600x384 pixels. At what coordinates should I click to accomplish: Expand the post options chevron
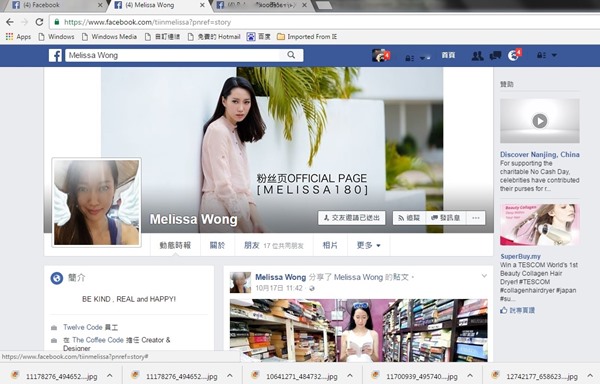pos(484,276)
